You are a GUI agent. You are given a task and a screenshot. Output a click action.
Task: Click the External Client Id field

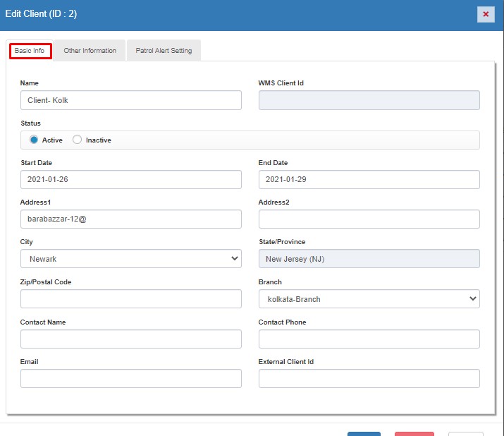pos(369,378)
